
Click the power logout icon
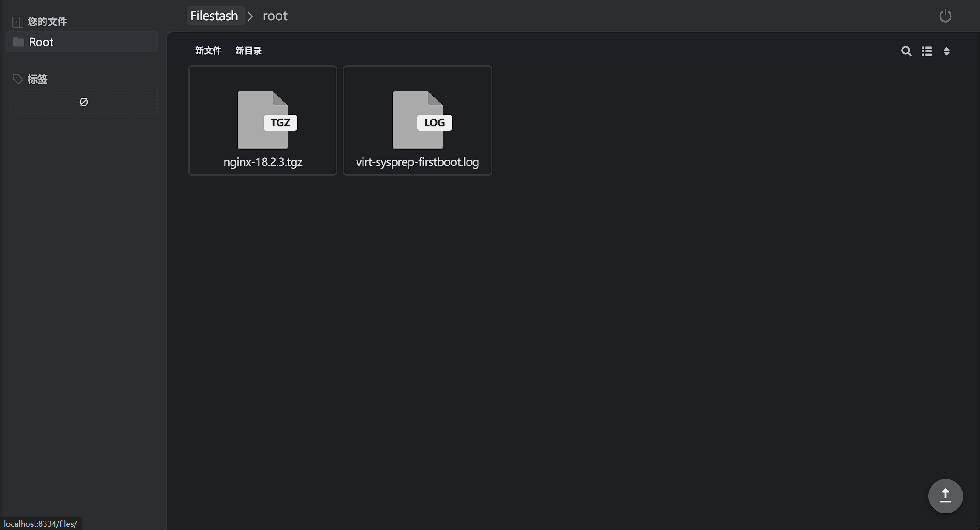pyautogui.click(x=945, y=16)
